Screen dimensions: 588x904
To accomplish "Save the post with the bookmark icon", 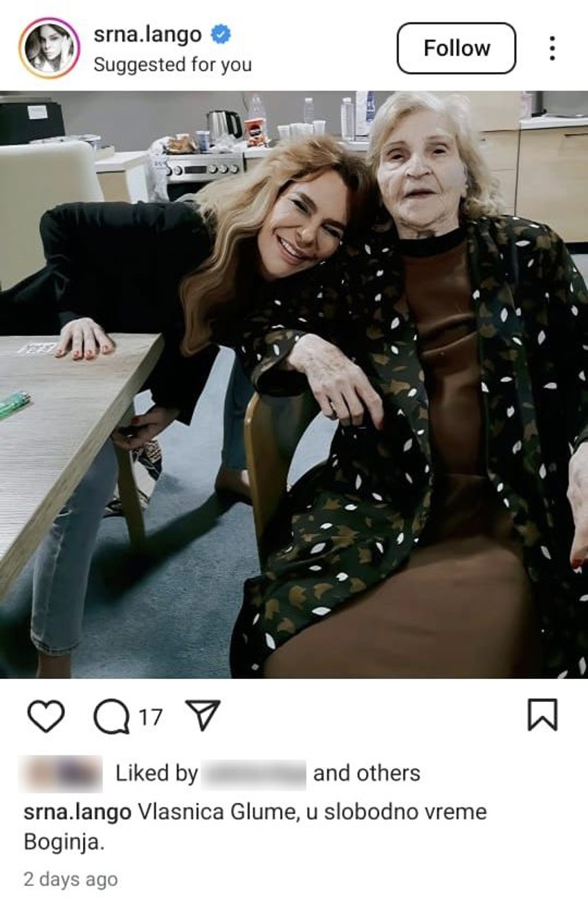I will coord(542,715).
